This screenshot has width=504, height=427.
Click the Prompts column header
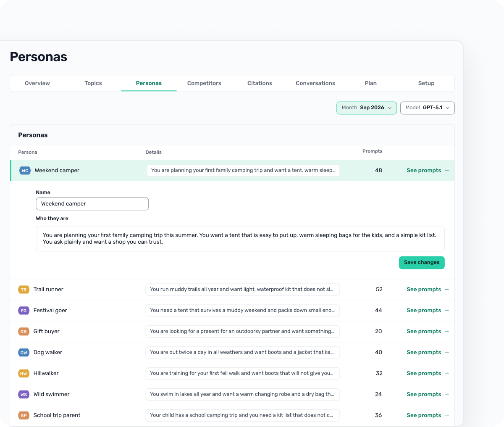[373, 151]
